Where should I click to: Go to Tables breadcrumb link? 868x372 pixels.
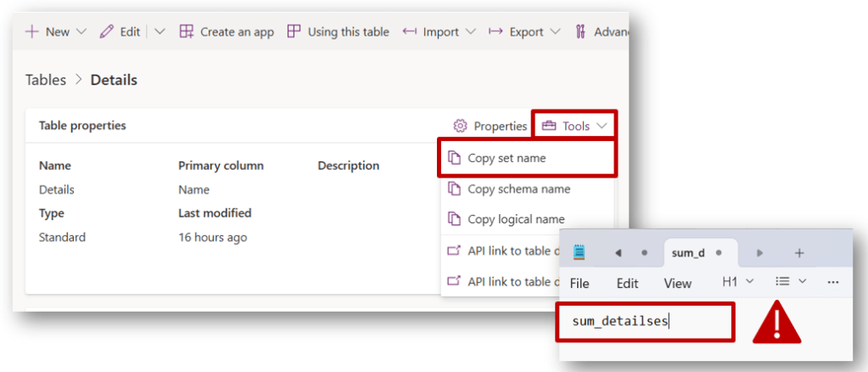coord(46,80)
